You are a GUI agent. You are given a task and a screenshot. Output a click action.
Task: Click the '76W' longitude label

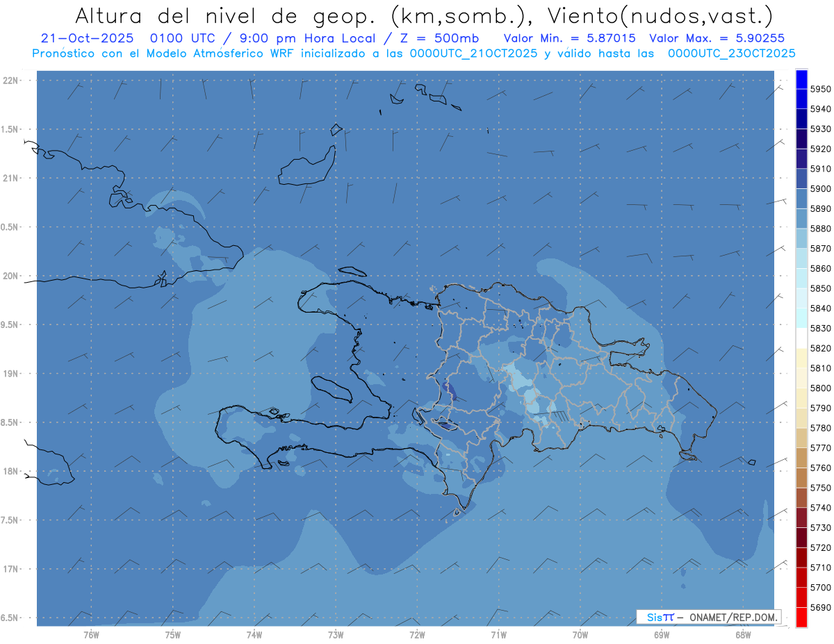(x=91, y=635)
